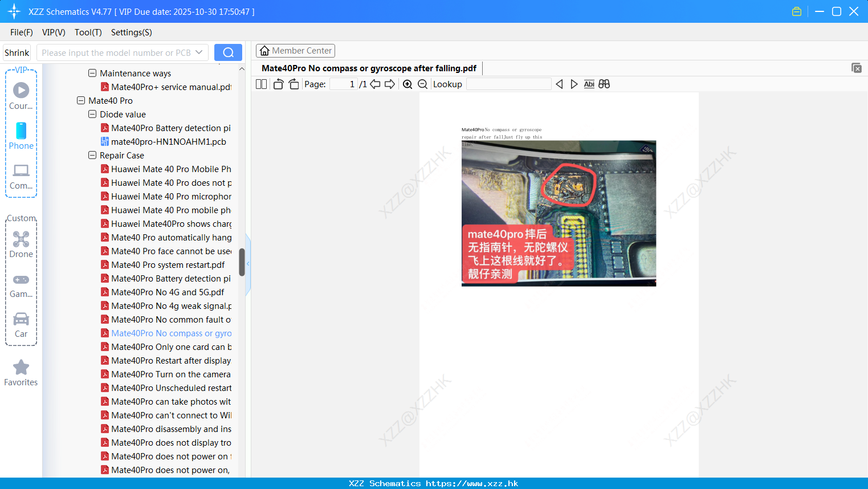This screenshot has width=868, height=489.
Task: Open Mate40Pro No 4G and 5G.pdf
Action: click(x=162, y=292)
